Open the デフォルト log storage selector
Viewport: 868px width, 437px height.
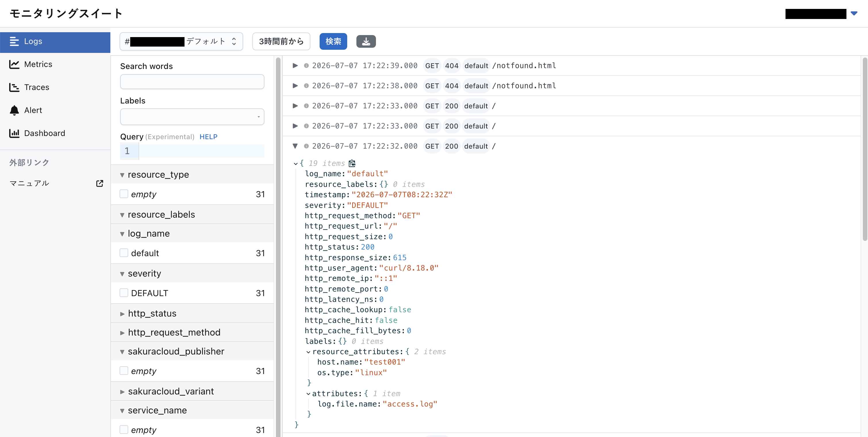(x=181, y=41)
